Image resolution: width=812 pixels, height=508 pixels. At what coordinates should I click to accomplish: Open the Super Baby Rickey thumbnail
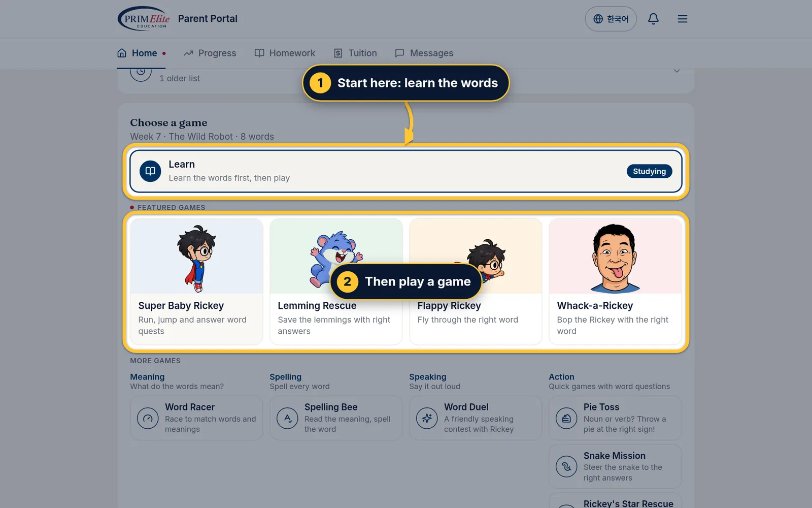pos(196,257)
